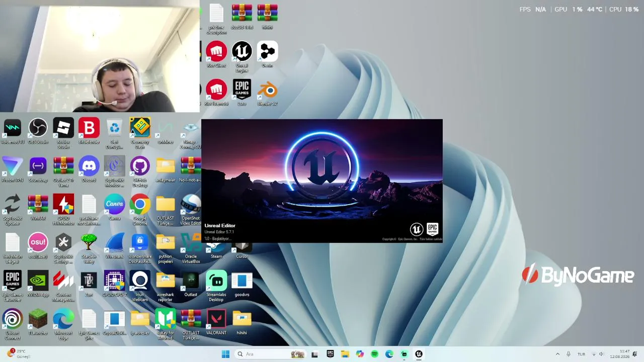The width and height of the screenshot is (644, 362).
Task: Select the Wireshark desktop shortcut
Action: click(115, 246)
